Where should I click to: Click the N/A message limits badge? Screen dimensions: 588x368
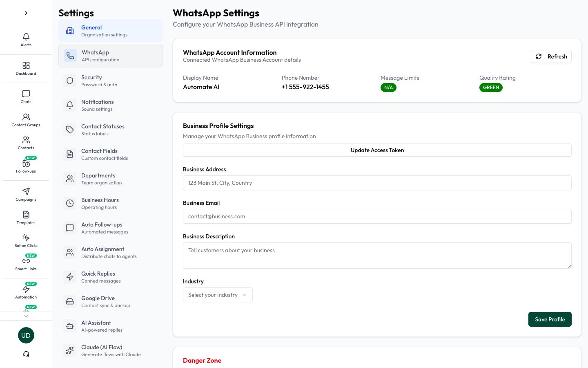[388, 88]
